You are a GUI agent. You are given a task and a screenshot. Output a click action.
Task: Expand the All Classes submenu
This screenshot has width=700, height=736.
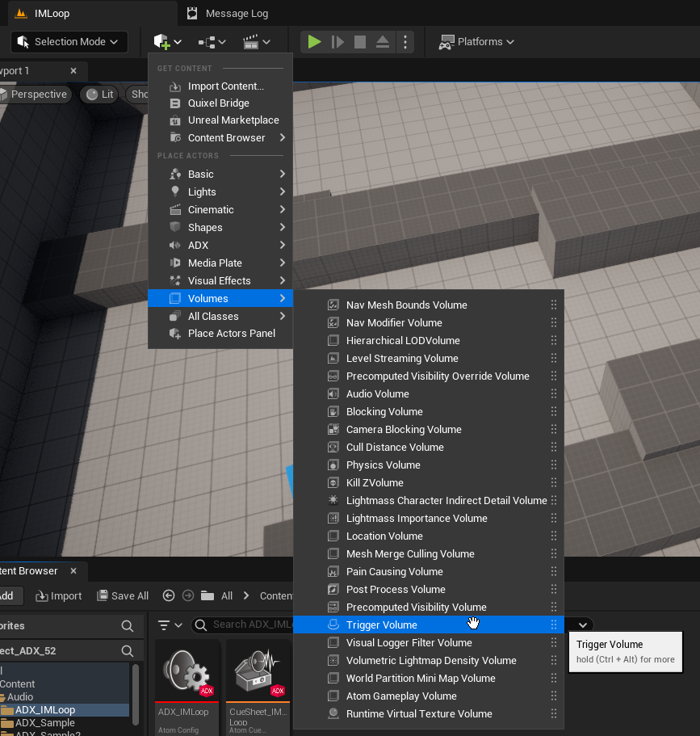coord(220,317)
